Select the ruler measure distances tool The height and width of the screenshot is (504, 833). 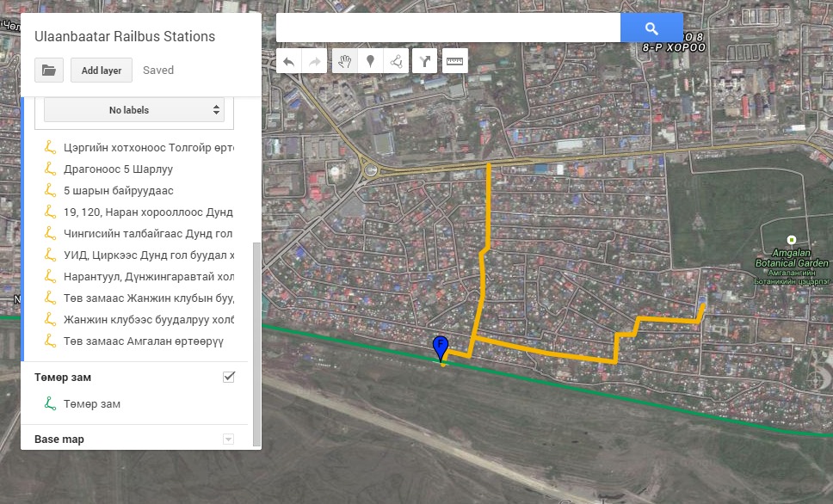pyautogui.click(x=454, y=61)
